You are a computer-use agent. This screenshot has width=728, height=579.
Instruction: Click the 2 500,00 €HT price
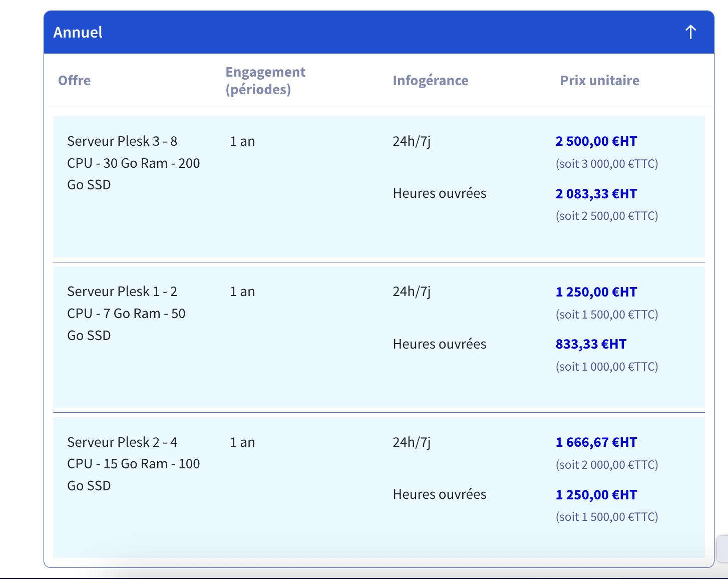(x=596, y=141)
